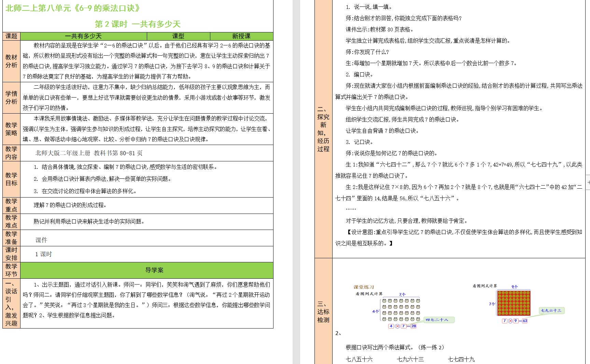Click the green 一共有多少天 table cell
This screenshot has height=364, width=590.
click(x=84, y=36)
